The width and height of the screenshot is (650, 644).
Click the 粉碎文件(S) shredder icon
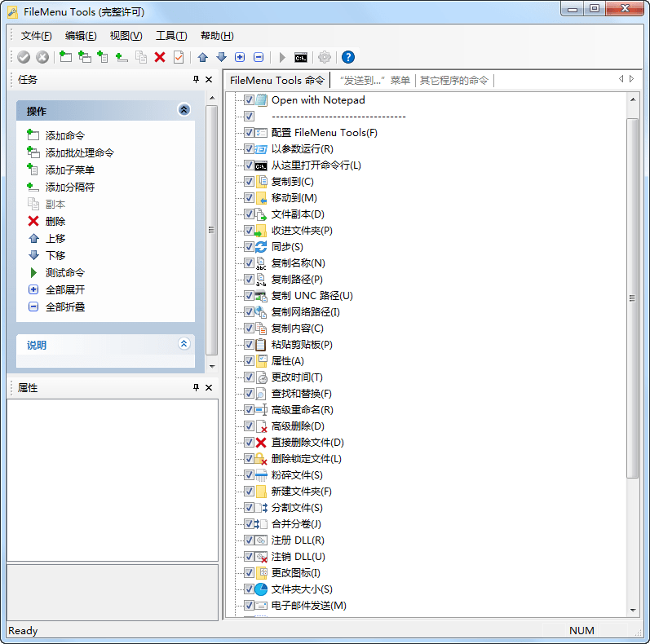tap(261, 475)
